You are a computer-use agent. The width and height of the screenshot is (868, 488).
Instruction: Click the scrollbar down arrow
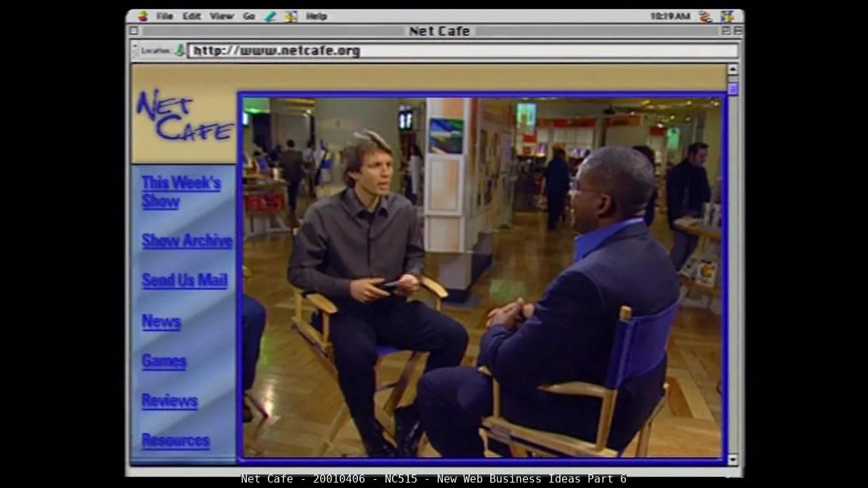732,460
